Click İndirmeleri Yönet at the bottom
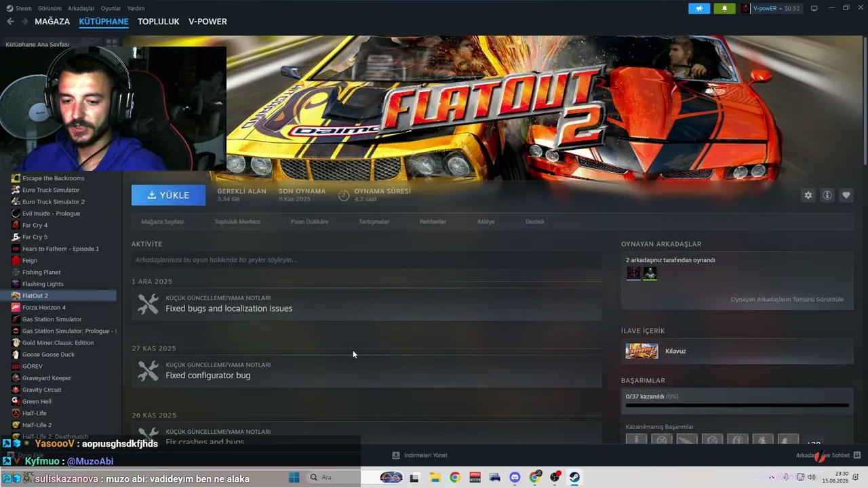Viewport: 868px width, 488px height. tap(425, 455)
